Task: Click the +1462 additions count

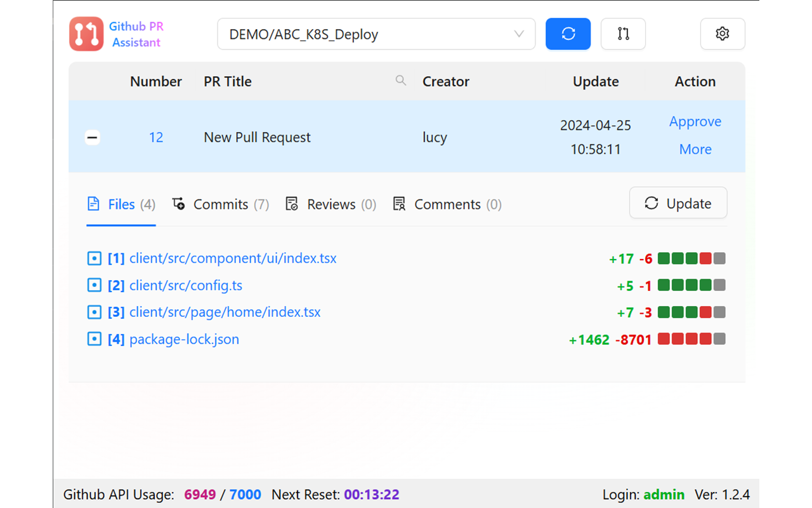Action: tap(589, 340)
